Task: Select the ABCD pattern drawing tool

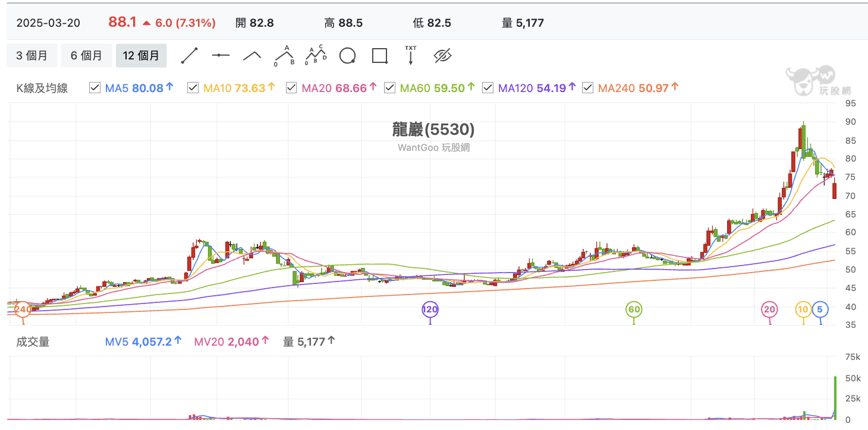Action: tap(316, 55)
